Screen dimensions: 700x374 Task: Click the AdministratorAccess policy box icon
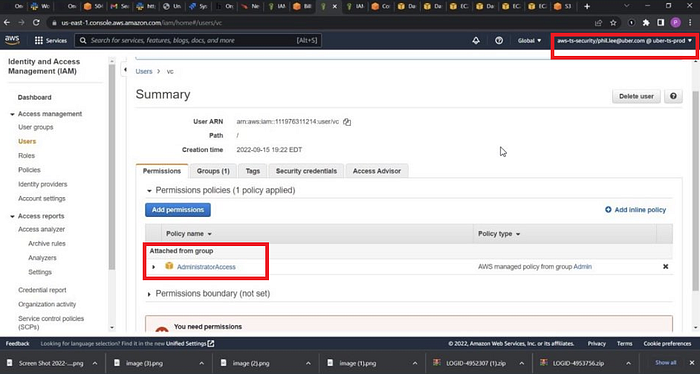169,266
